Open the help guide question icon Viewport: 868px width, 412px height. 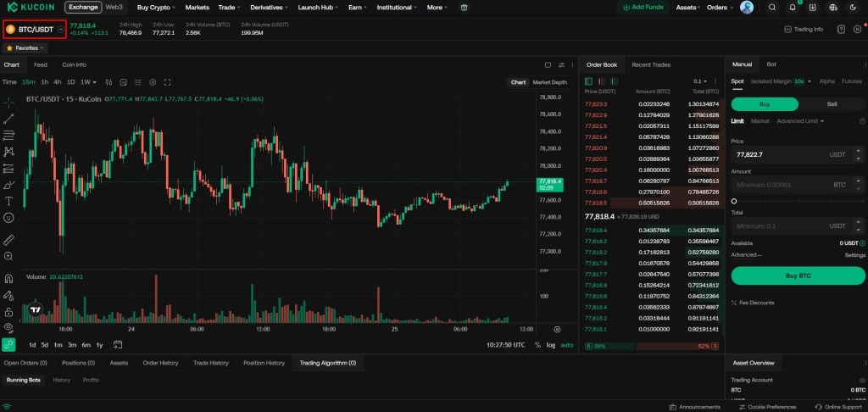pos(841,29)
